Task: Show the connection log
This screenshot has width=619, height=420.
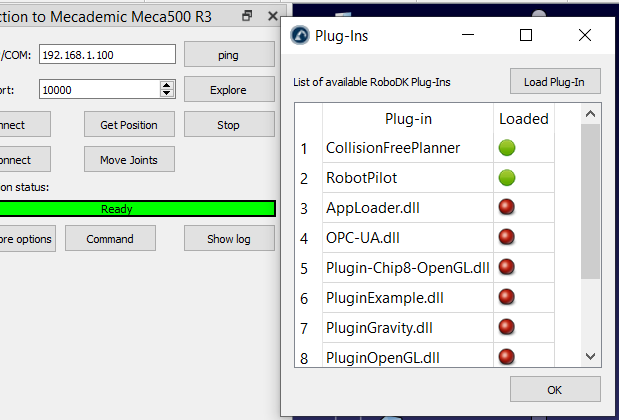Action: (228, 239)
